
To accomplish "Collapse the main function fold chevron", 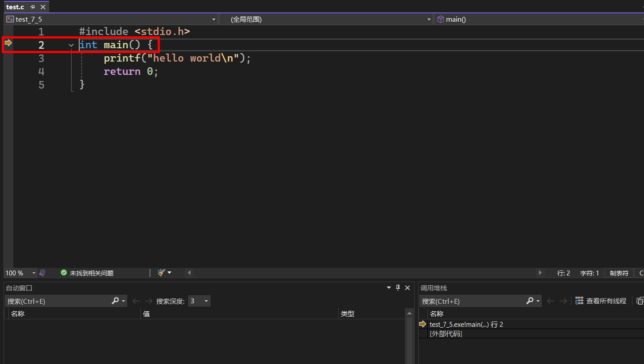I will [71, 45].
